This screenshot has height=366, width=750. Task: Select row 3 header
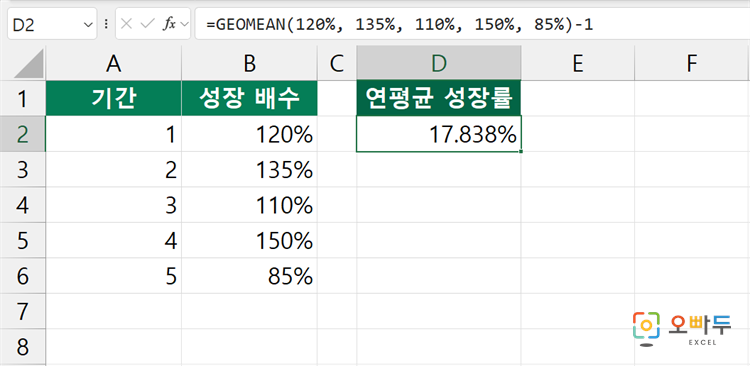tap(22, 169)
